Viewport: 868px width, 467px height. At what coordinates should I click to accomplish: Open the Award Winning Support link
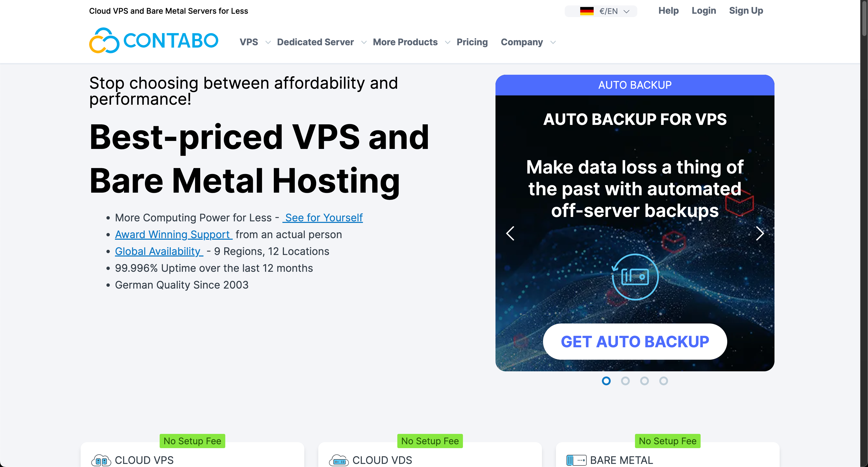173,235
